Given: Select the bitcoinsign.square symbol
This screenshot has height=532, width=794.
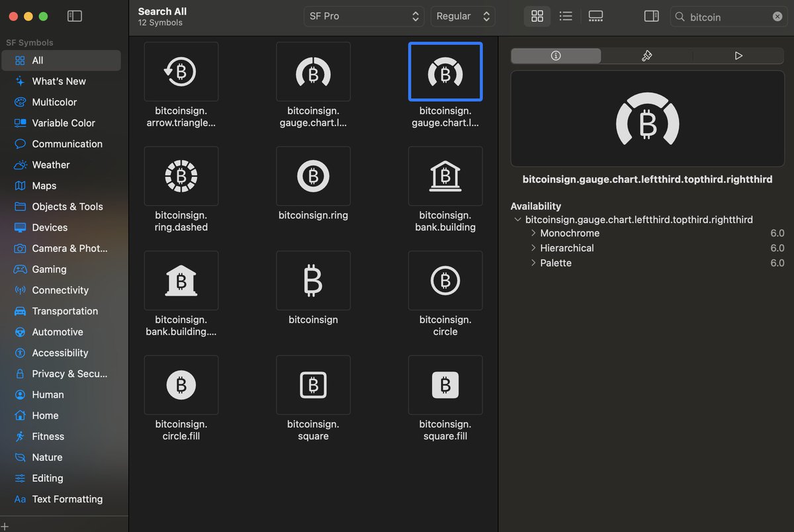Looking at the screenshot, I should click(313, 385).
